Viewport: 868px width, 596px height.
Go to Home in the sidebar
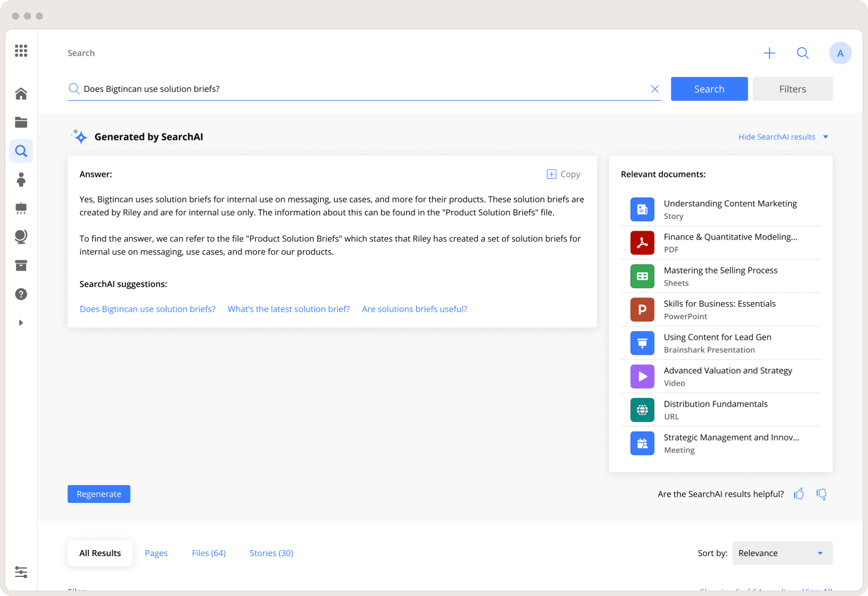pos(21,94)
